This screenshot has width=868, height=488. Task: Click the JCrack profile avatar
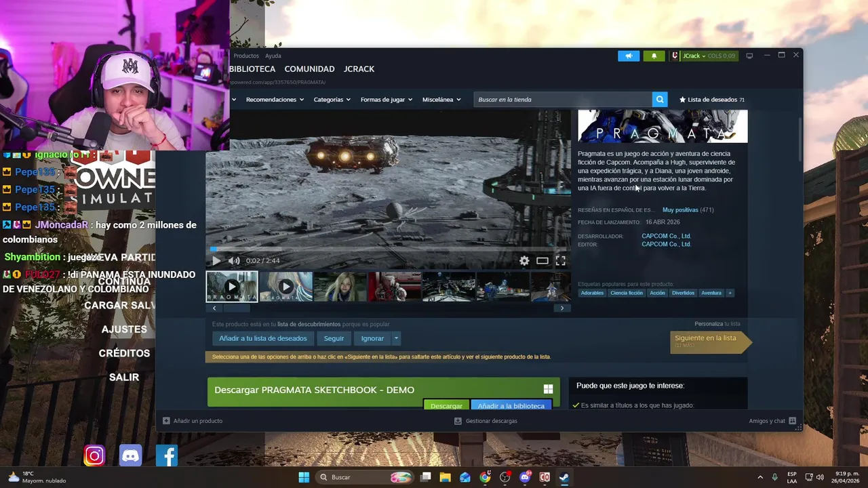pos(675,56)
